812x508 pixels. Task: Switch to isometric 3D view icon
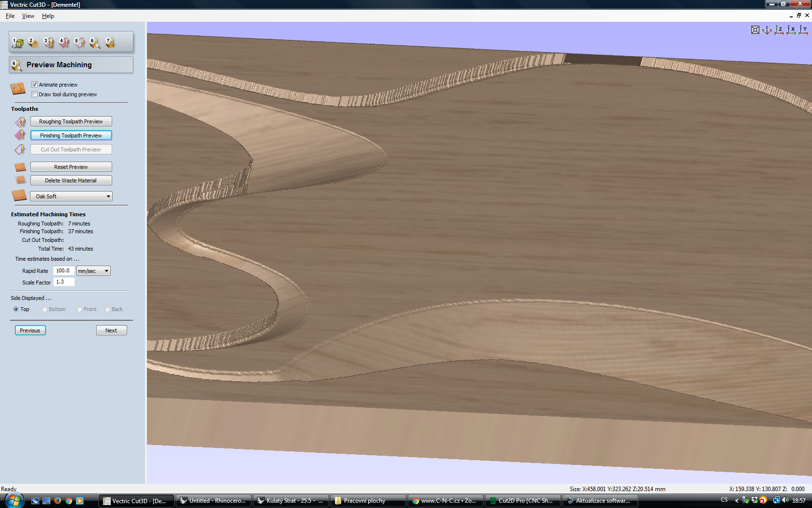(767, 30)
